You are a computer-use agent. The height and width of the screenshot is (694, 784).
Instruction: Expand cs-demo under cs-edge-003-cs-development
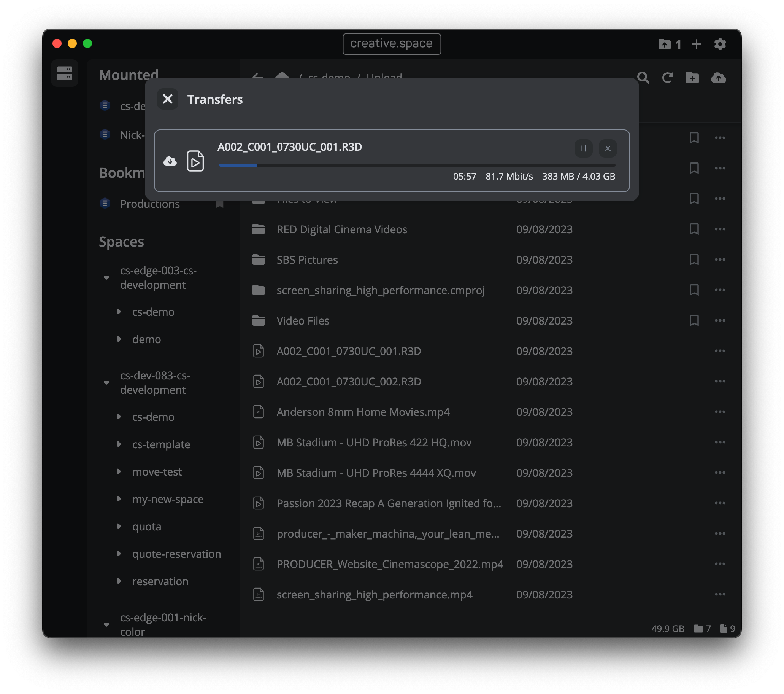click(119, 312)
